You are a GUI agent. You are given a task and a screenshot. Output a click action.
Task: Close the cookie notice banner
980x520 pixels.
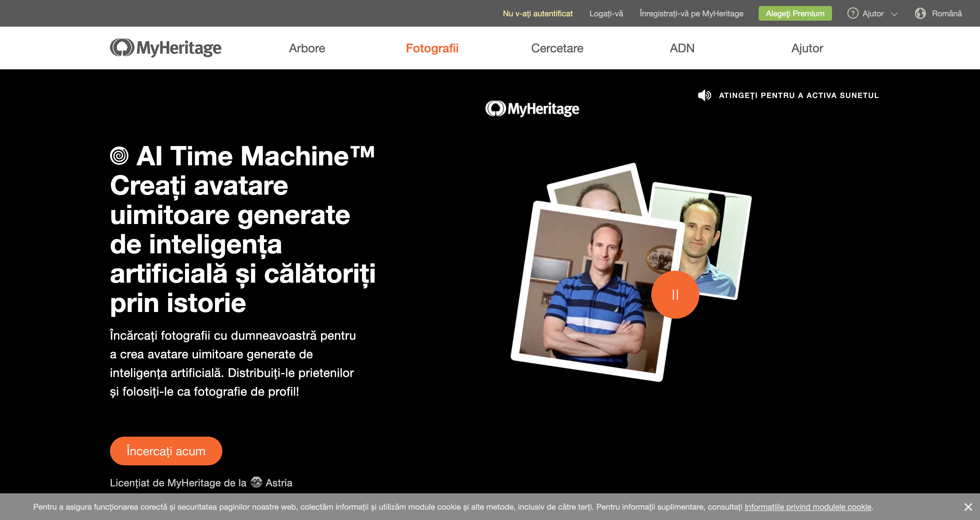(x=968, y=507)
